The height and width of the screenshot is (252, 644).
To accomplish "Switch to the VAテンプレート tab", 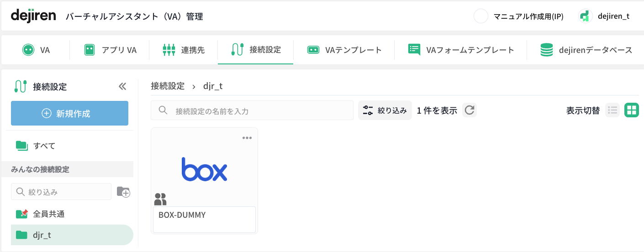I will tap(344, 50).
